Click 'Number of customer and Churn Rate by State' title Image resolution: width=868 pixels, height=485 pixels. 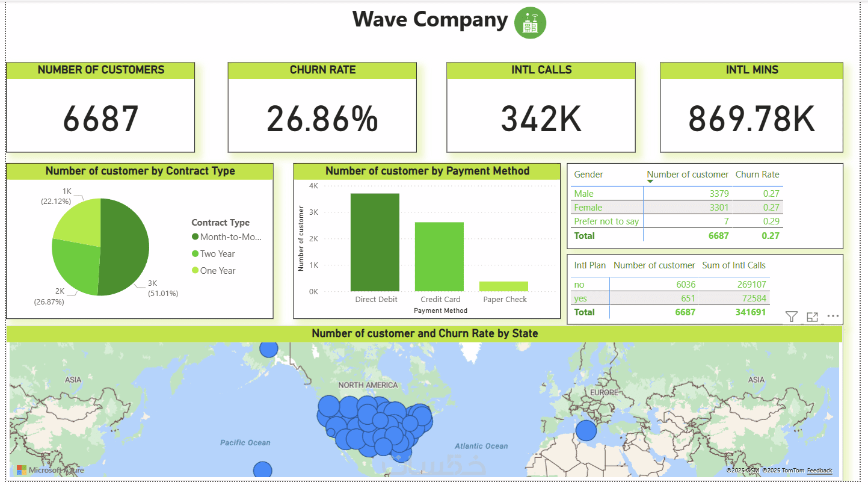425,333
